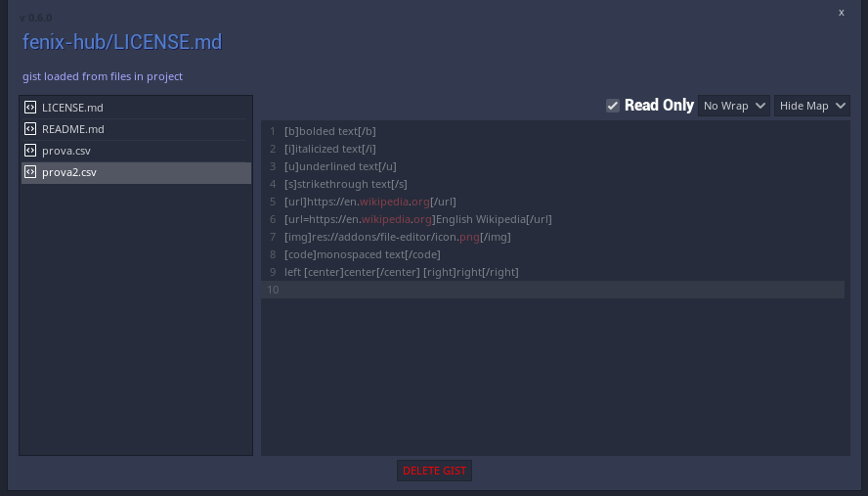Click the file icon beside README.md
The image size is (868, 496).
(30, 129)
